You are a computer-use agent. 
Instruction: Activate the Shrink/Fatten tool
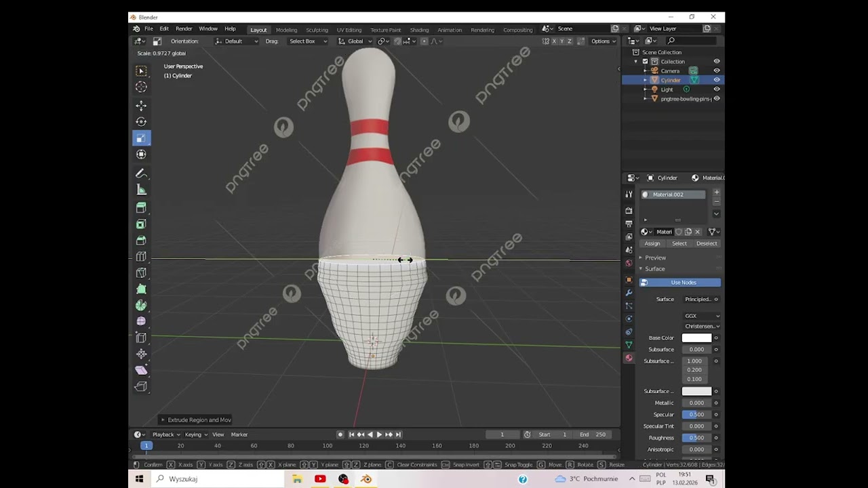pyautogui.click(x=141, y=354)
